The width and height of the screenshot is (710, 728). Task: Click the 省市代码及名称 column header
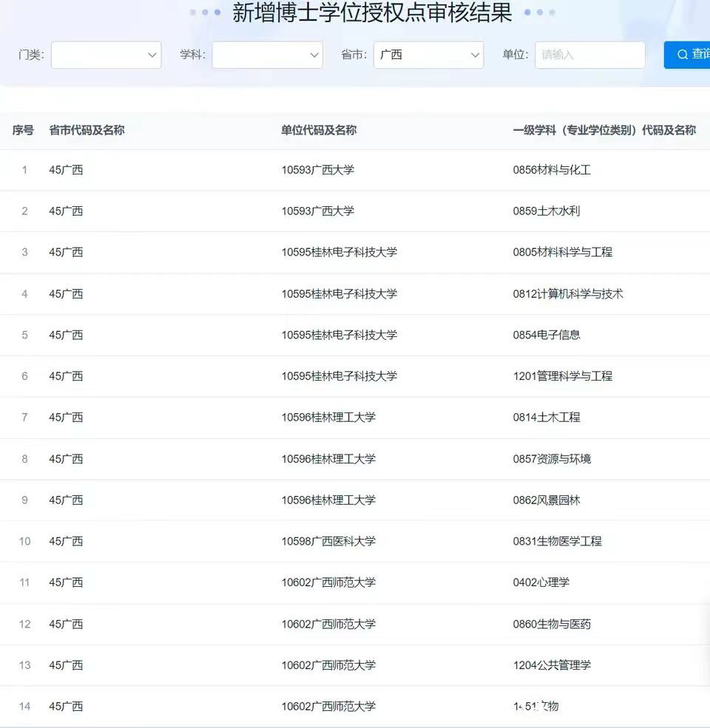87,130
